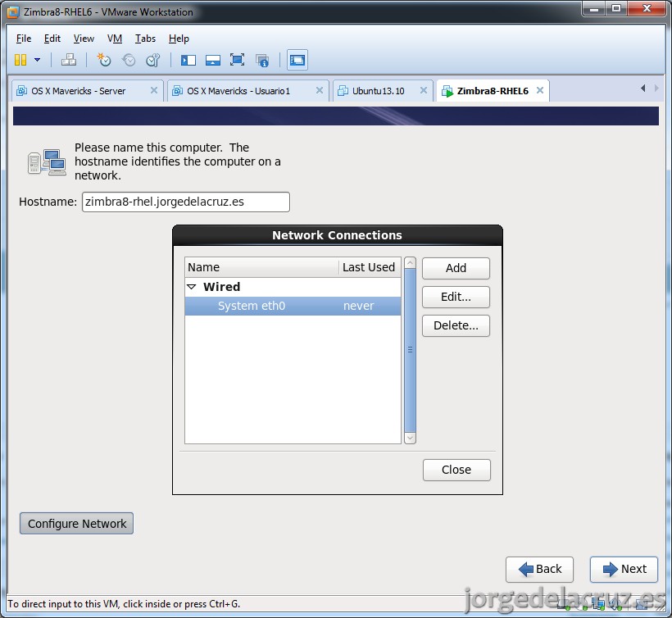Viewport: 672px width, 618px height.
Task: Click the Add connection button
Action: click(x=456, y=268)
